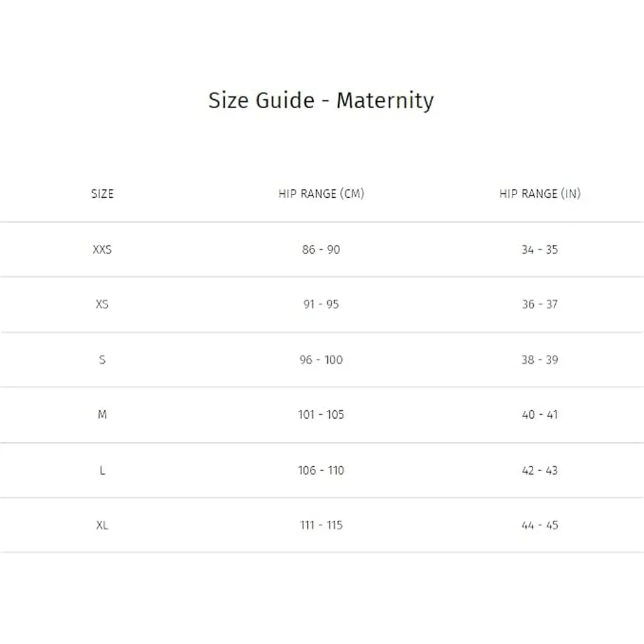This screenshot has width=644, height=644.
Task: Select the 91 - 95 cm hip value
Action: [321, 305]
